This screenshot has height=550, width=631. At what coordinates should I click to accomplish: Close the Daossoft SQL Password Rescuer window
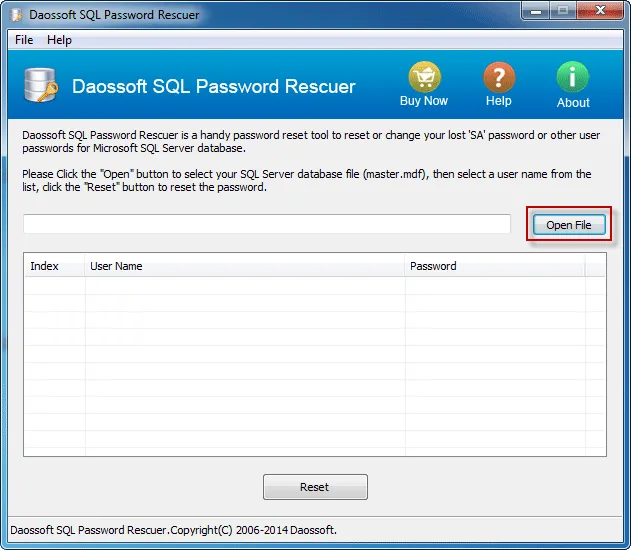point(600,10)
